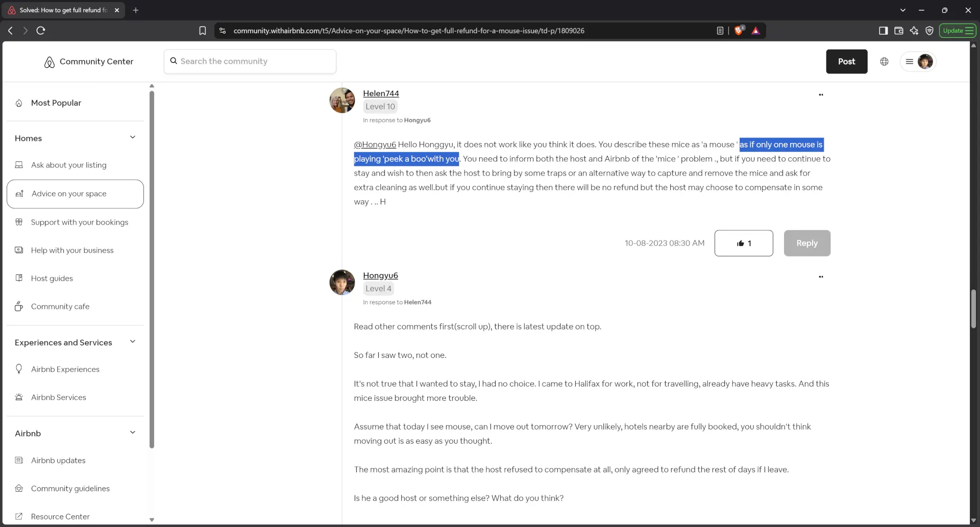Viewport: 980px width, 527px height.
Task: Open Airbnb Services board
Action: [59, 397]
